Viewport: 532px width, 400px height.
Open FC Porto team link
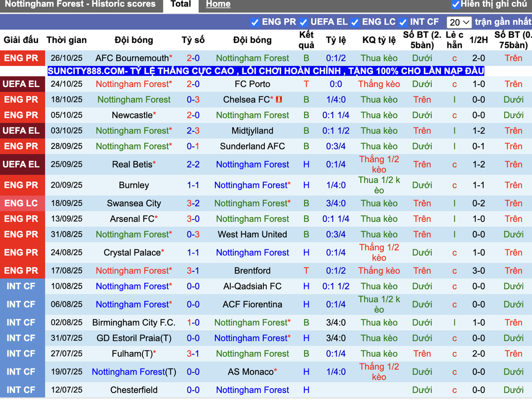pyautogui.click(x=252, y=84)
